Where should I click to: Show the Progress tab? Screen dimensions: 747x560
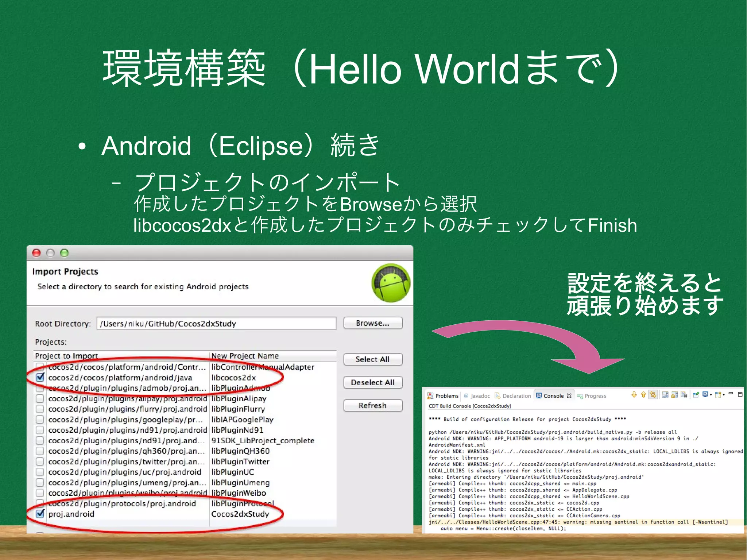591,396
